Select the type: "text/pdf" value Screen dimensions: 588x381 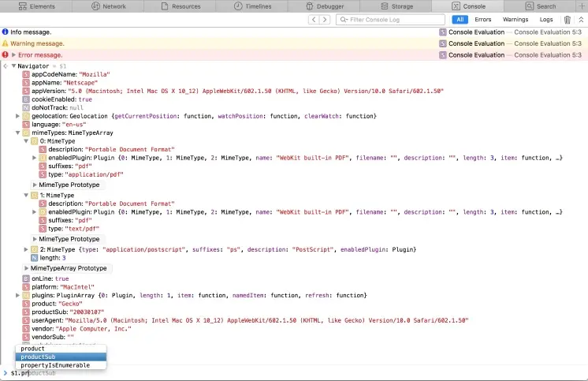[82, 229]
